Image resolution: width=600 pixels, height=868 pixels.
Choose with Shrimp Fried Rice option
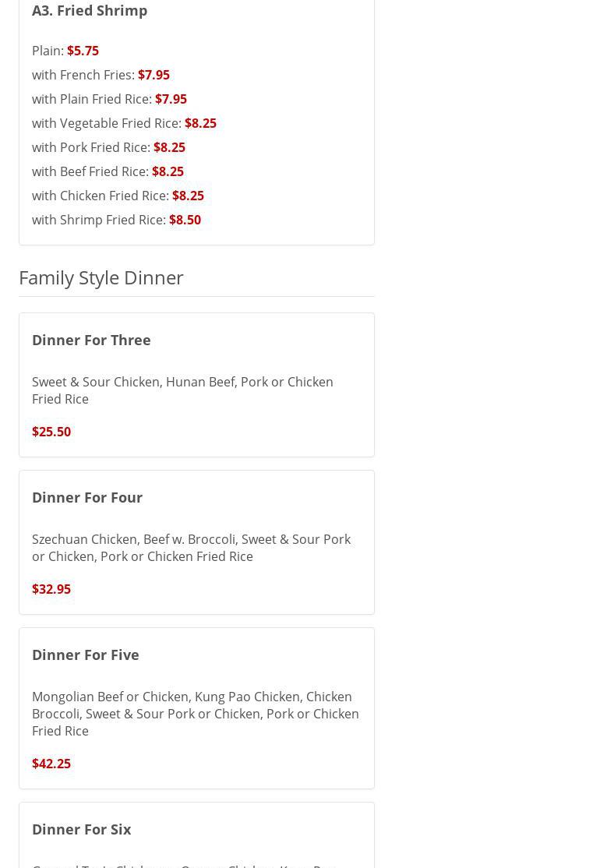pyautogui.click(x=116, y=220)
